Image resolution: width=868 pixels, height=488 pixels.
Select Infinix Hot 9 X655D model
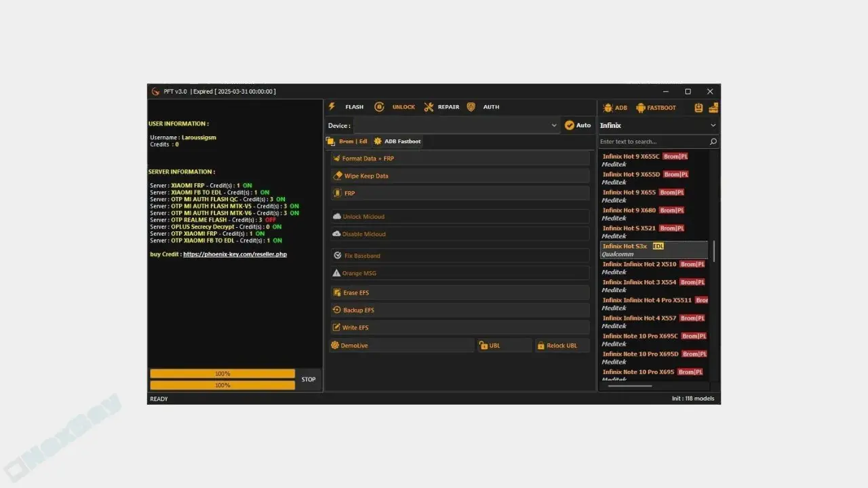click(654, 178)
